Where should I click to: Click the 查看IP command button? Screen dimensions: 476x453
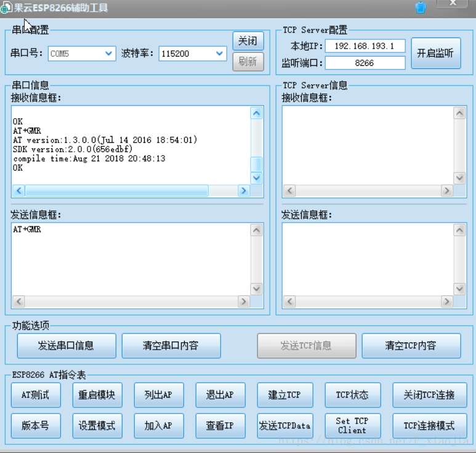[220, 426]
